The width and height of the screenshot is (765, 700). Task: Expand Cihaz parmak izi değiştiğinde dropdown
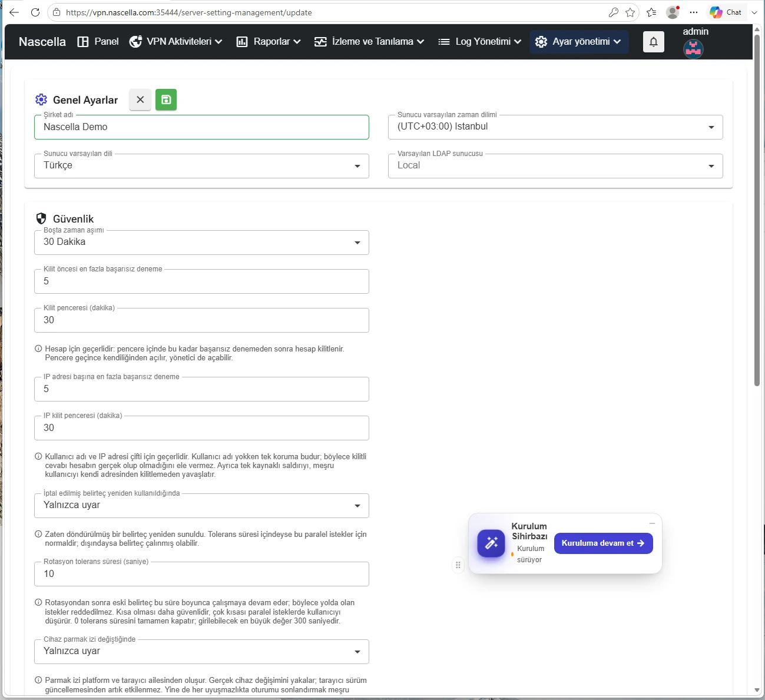point(201,652)
